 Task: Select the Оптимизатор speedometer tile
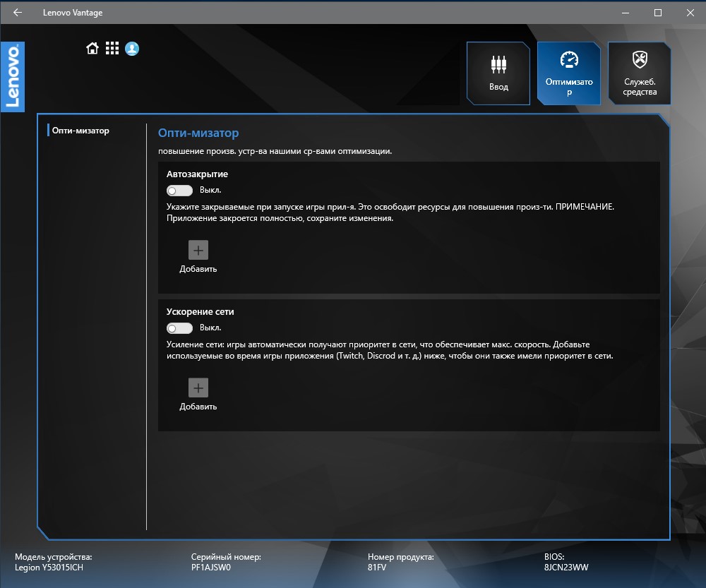[568, 73]
